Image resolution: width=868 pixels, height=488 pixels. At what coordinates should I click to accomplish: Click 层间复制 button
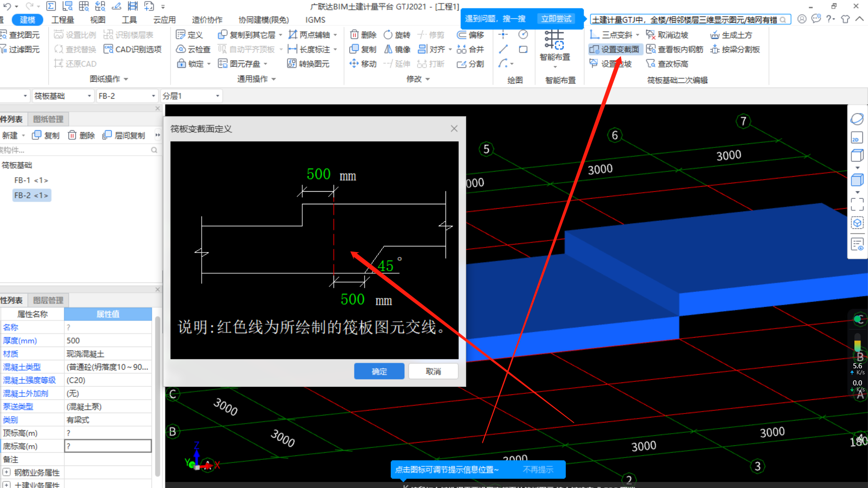124,135
